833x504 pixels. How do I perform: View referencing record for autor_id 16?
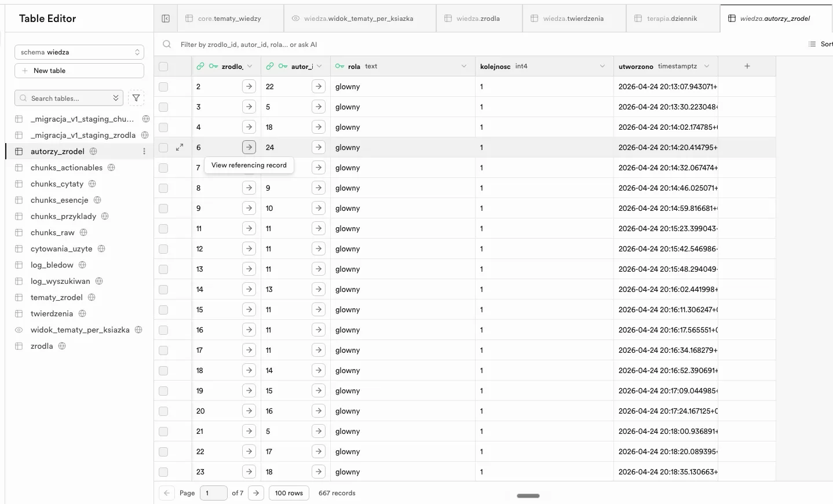pyautogui.click(x=319, y=411)
